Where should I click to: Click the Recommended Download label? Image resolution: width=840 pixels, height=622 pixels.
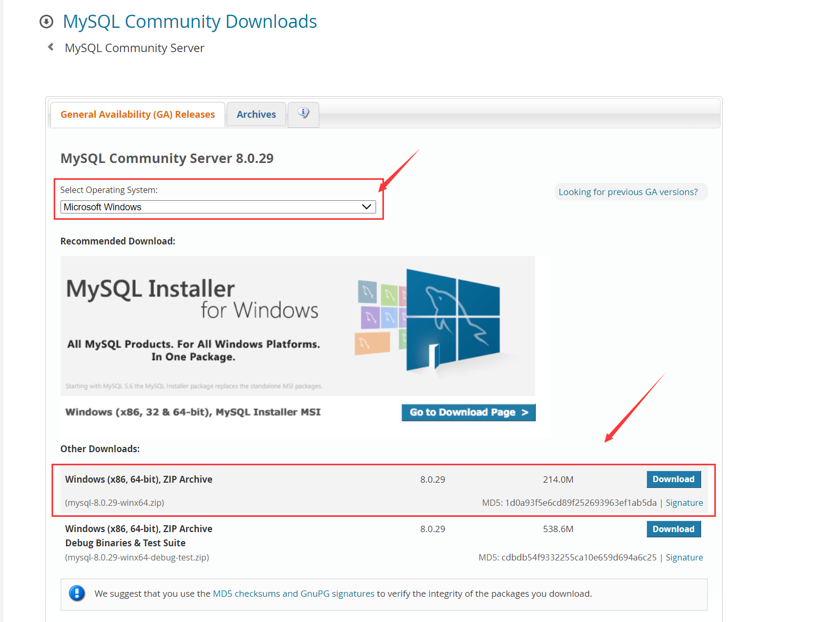pyautogui.click(x=118, y=241)
